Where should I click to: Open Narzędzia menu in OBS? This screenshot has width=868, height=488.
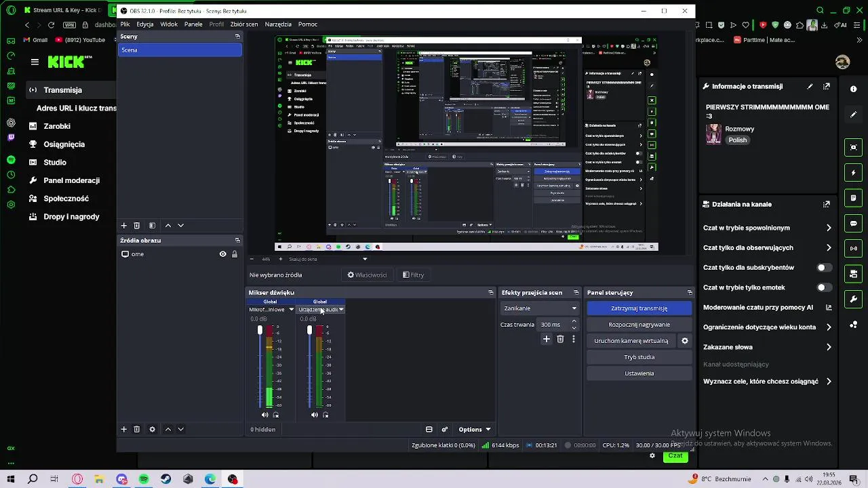click(x=278, y=24)
